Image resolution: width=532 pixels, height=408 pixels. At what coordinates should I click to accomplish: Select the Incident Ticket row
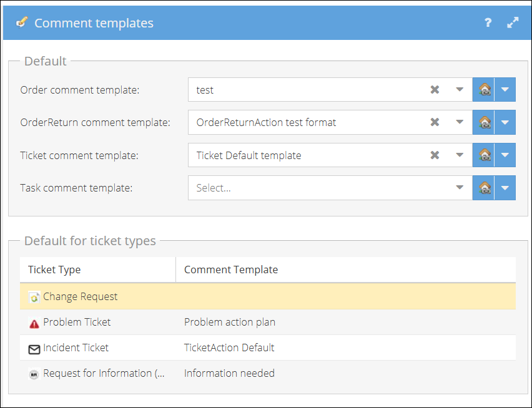[x=268, y=347]
